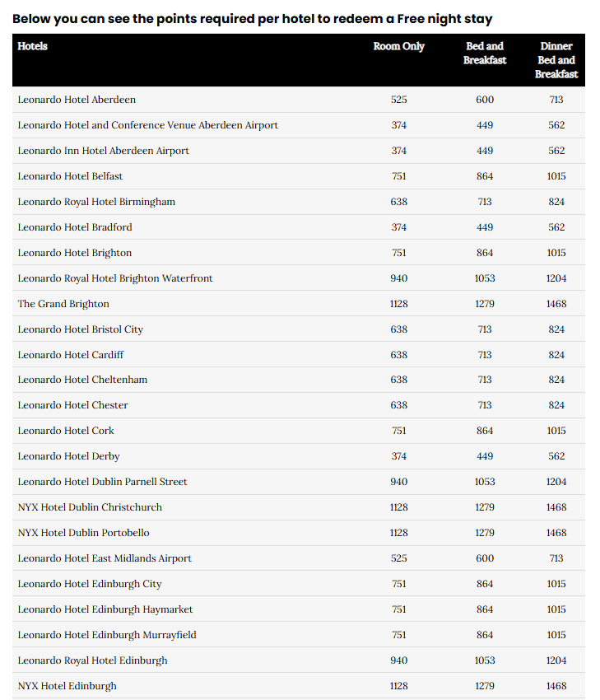The image size is (600, 700).
Task: Click the Hotels column header
Action: tap(33, 46)
